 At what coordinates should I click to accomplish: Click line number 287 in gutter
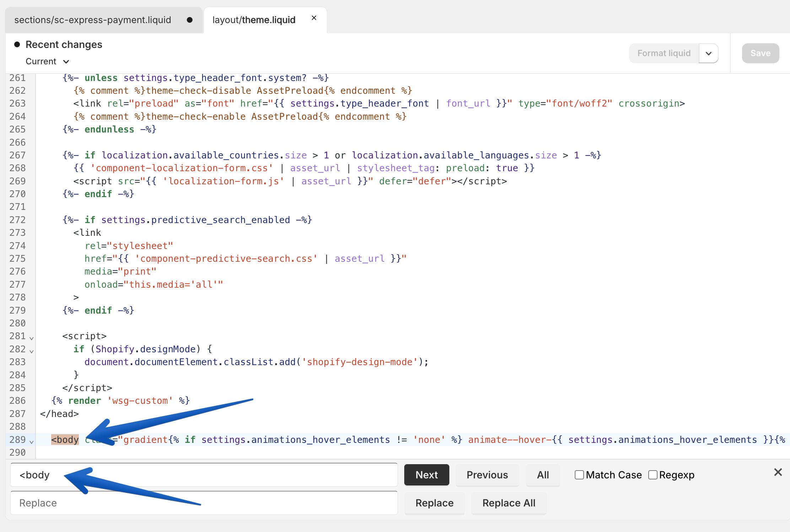tap(17, 413)
